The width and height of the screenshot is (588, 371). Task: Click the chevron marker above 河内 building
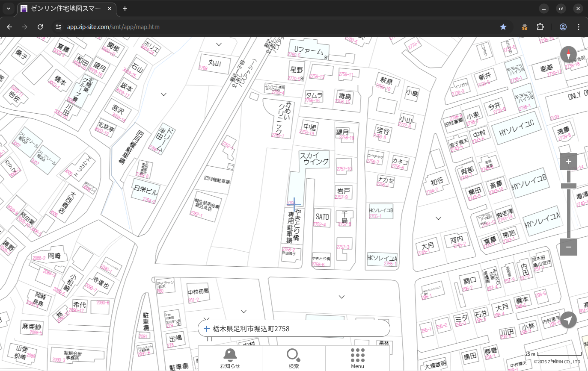coord(438,218)
